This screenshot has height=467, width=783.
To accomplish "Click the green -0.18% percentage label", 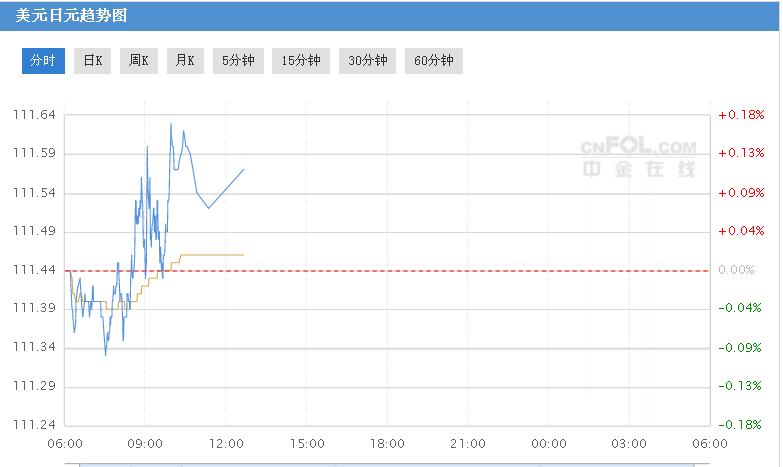I will [x=740, y=425].
